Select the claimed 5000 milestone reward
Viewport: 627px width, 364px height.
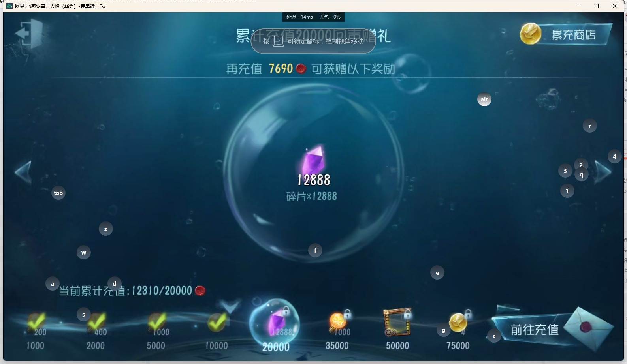(x=156, y=331)
